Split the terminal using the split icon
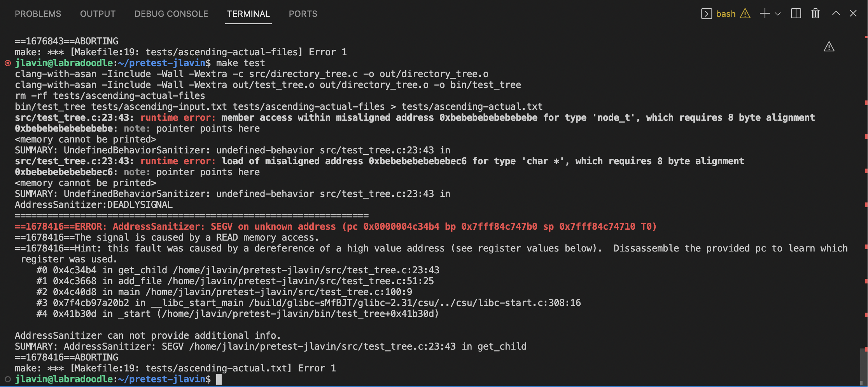The height and width of the screenshot is (387, 868). click(796, 14)
